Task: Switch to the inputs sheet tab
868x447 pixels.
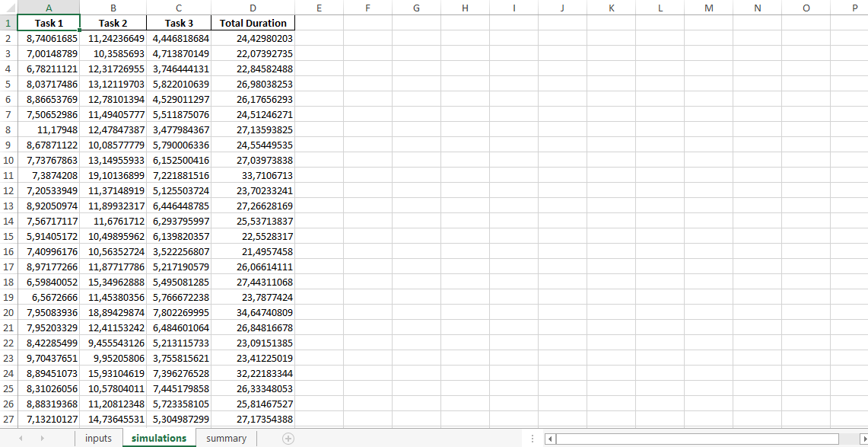Action: pyautogui.click(x=98, y=438)
